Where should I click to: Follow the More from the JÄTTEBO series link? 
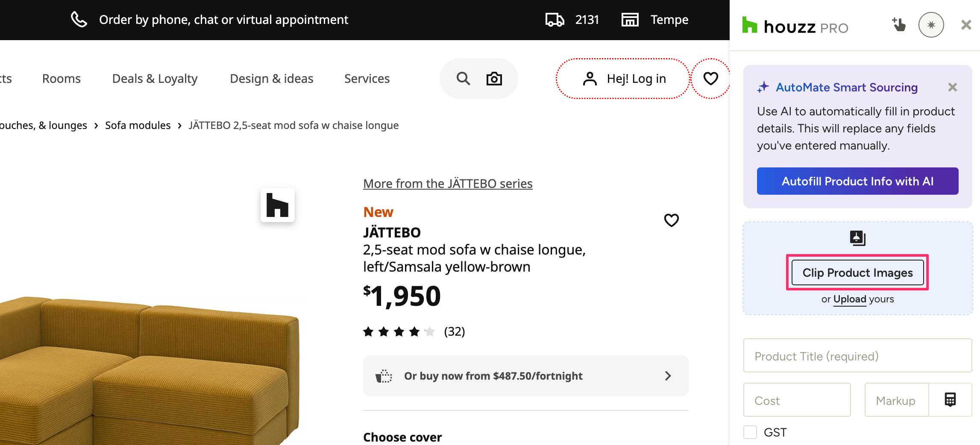pyautogui.click(x=448, y=184)
